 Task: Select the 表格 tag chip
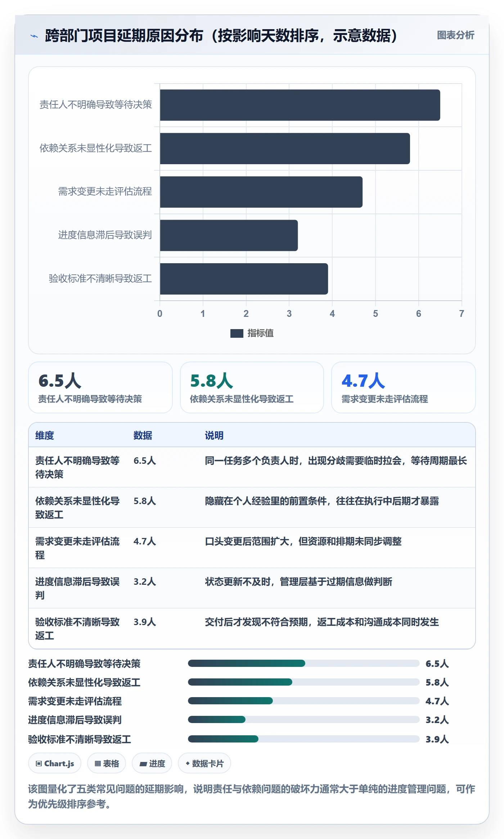point(107,763)
